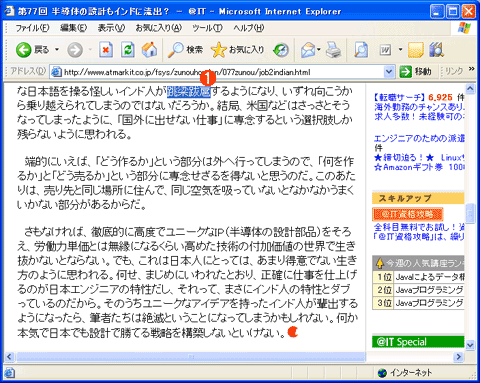Expand the Back button history dropdown
The width and height of the screenshot is (480, 383).
click(x=57, y=50)
